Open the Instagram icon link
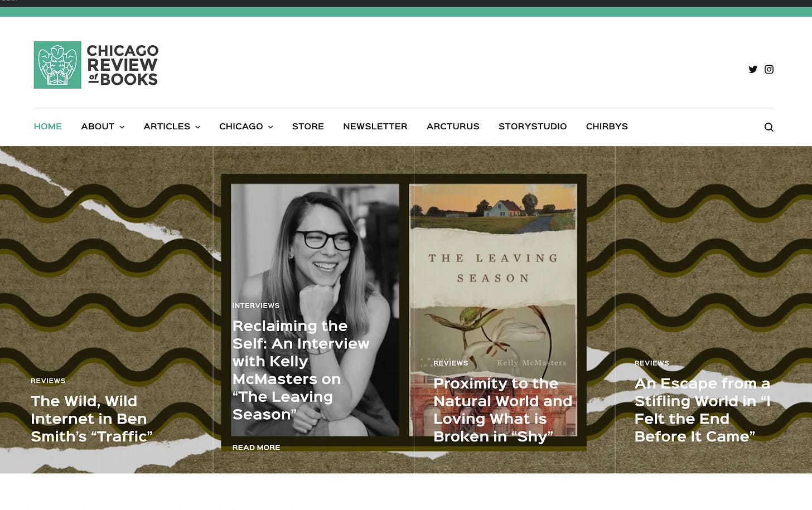The height and width of the screenshot is (510, 812). point(769,69)
